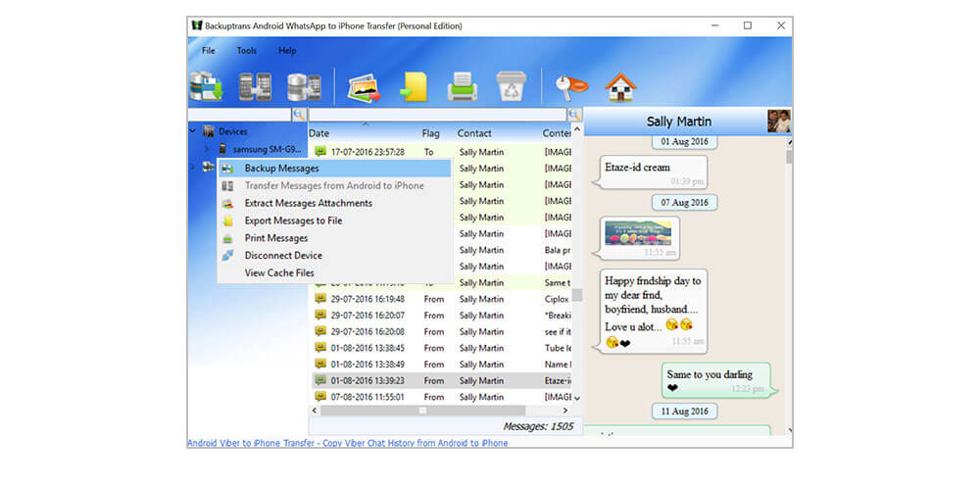The height and width of the screenshot is (490, 980).
Task: Click the "Same to you darling" chat bubble
Action: (x=718, y=380)
